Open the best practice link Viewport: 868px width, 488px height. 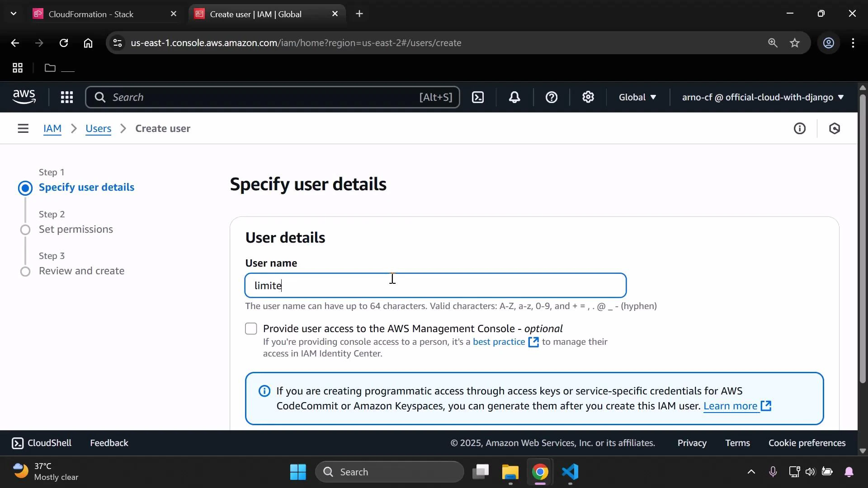click(499, 342)
